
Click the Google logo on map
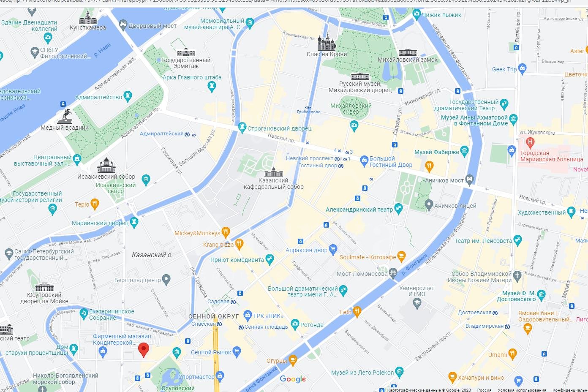[x=293, y=379]
